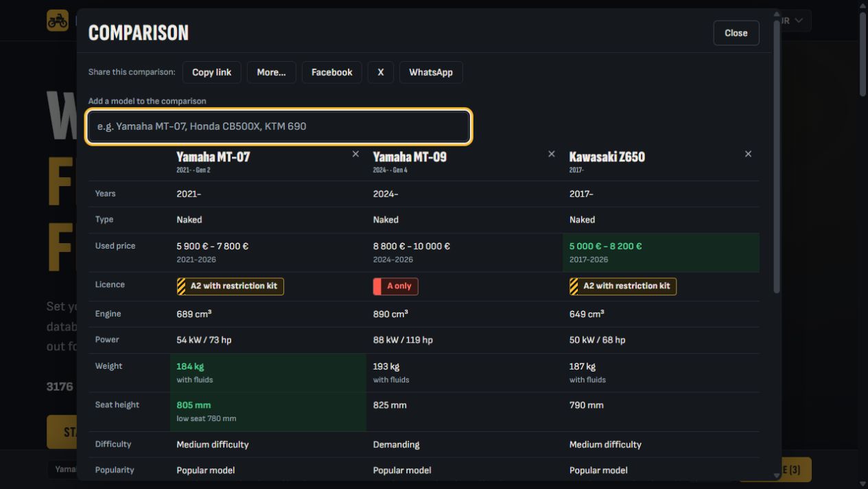
Task: Click the 54 kW / 73 hp power value
Action: 204,340
